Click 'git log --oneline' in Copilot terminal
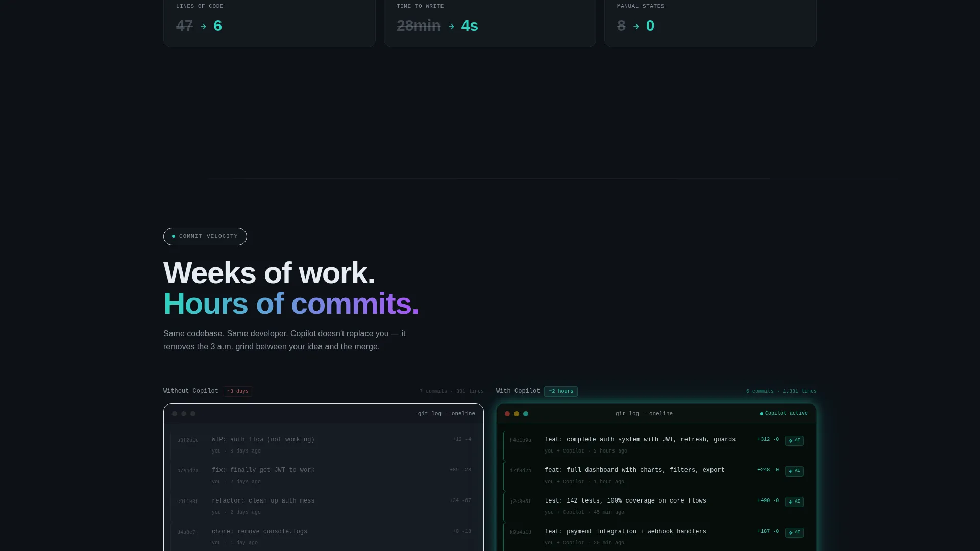 (x=644, y=414)
